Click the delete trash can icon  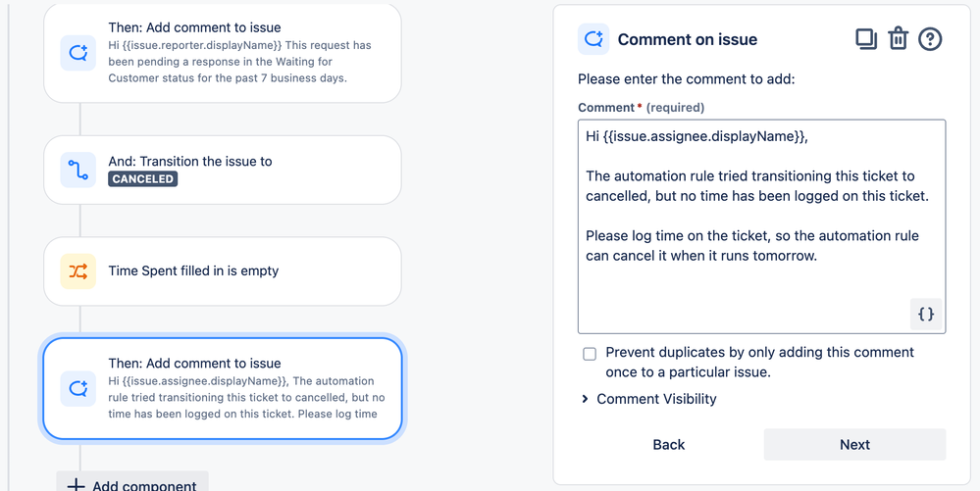pos(898,39)
